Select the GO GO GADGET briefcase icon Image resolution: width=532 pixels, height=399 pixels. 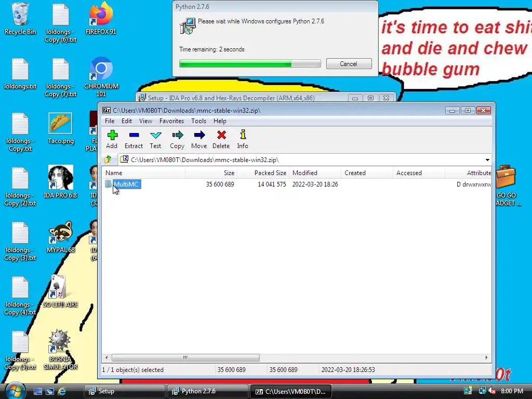tap(506, 185)
